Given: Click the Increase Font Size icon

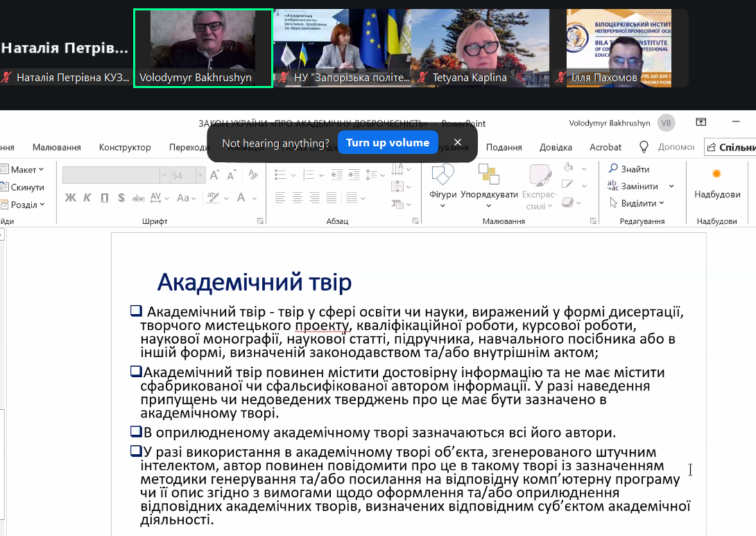Looking at the screenshot, I should 214,175.
